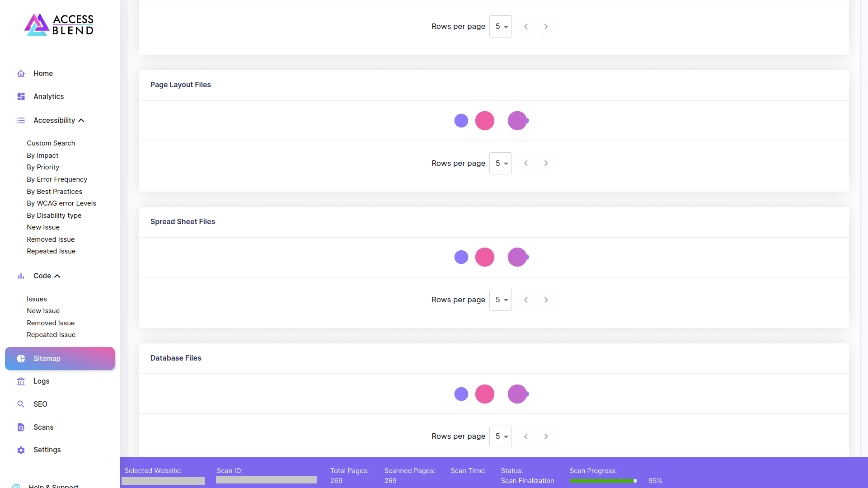
Task: Open By Impact view
Action: click(x=42, y=155)
